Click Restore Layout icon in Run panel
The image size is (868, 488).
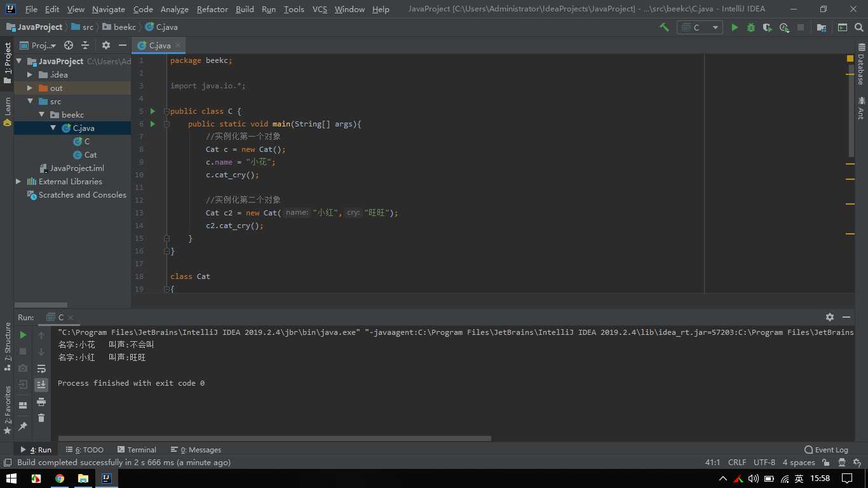coord(23,405)
